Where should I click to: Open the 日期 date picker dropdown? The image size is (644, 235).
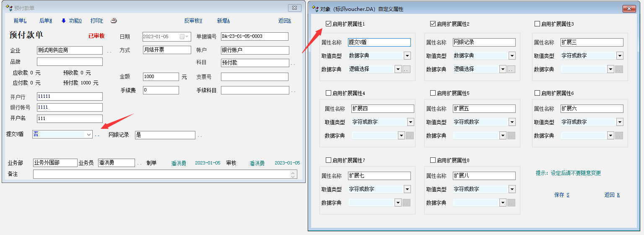pos(187,37)
